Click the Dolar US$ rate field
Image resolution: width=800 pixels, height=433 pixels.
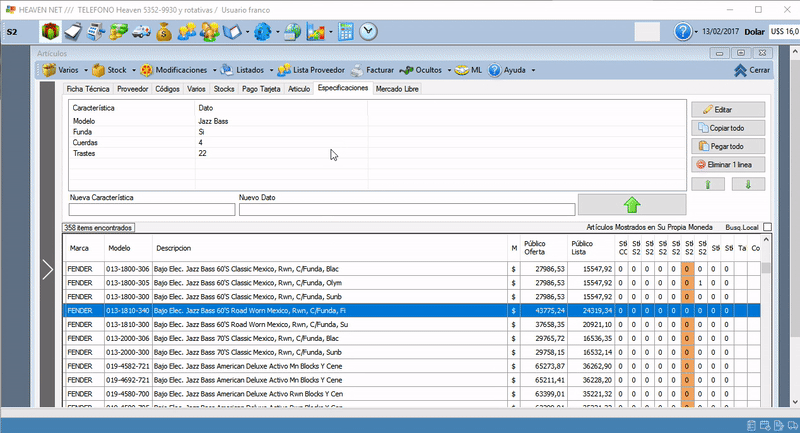(784, 32)
